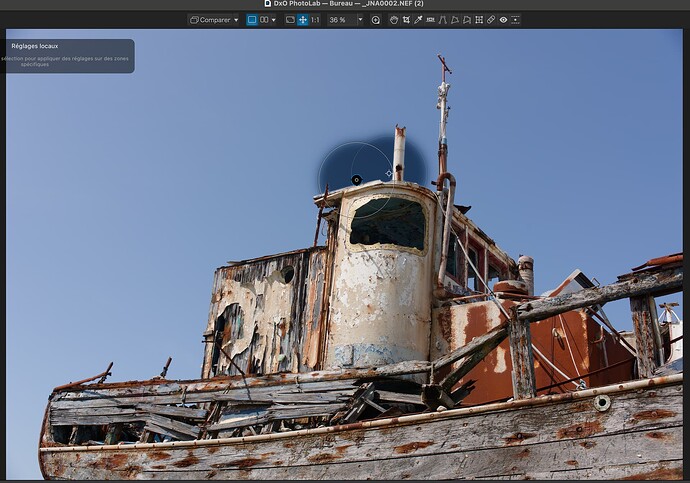Select the move/pan arrows tool
This screenshot has width=690, height=483.
(x=302, y=20)
